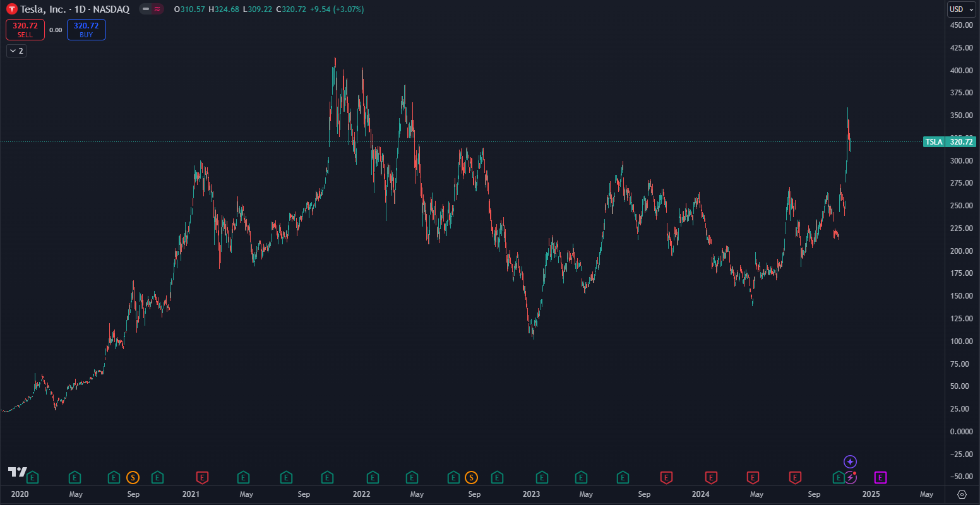This screenshot has width=980, height=505.
Task: Click the gray dash status indicator in the title pill
Action: 146,9
